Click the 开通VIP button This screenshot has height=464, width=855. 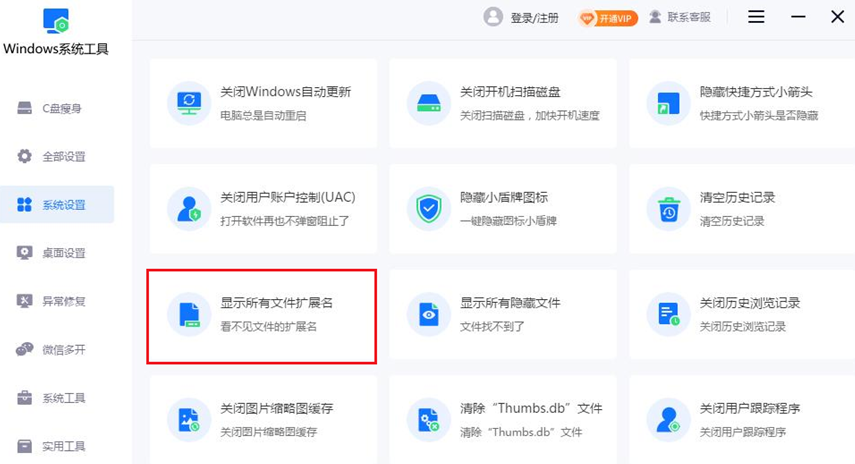click(x=607, y=18)
